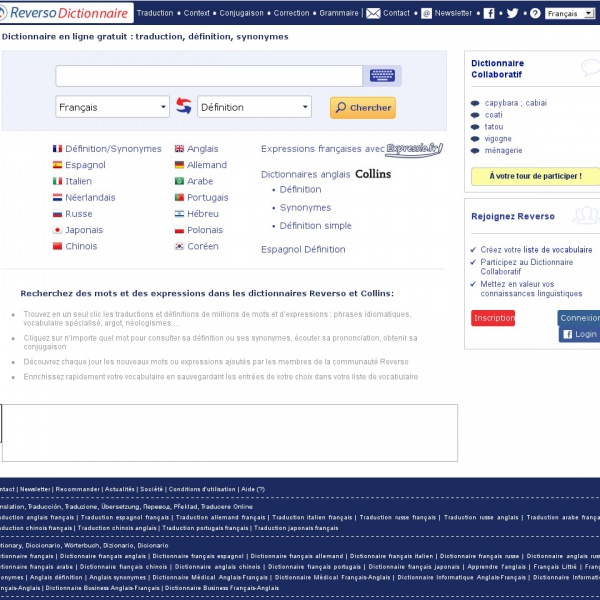Open the virtual keyboard icon
The width and height of the screenshot is (600, 600).
coord(381,76)
